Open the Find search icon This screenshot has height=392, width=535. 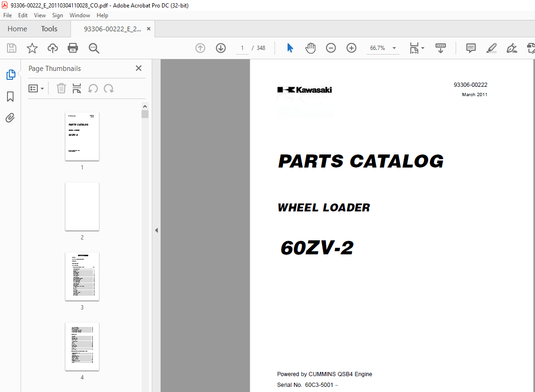pyautogui.click(x=94, y=48)
